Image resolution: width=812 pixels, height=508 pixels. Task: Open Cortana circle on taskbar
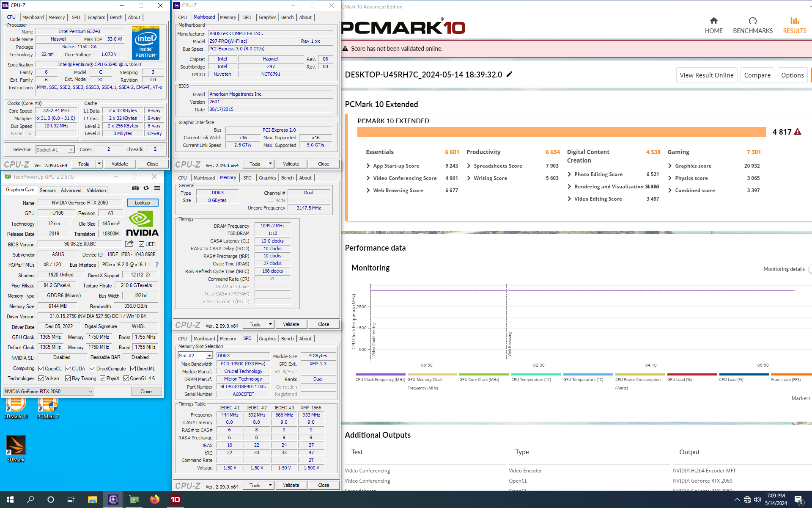click(51, 500)
